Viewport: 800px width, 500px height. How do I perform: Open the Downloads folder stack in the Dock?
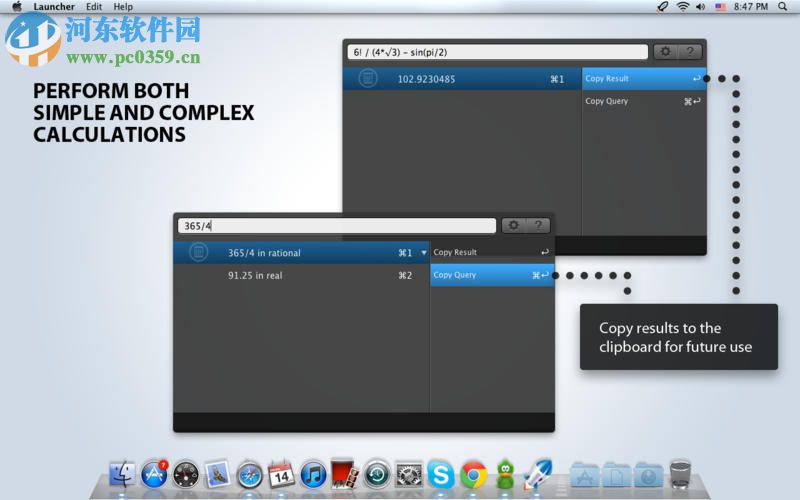click(648, 474)
